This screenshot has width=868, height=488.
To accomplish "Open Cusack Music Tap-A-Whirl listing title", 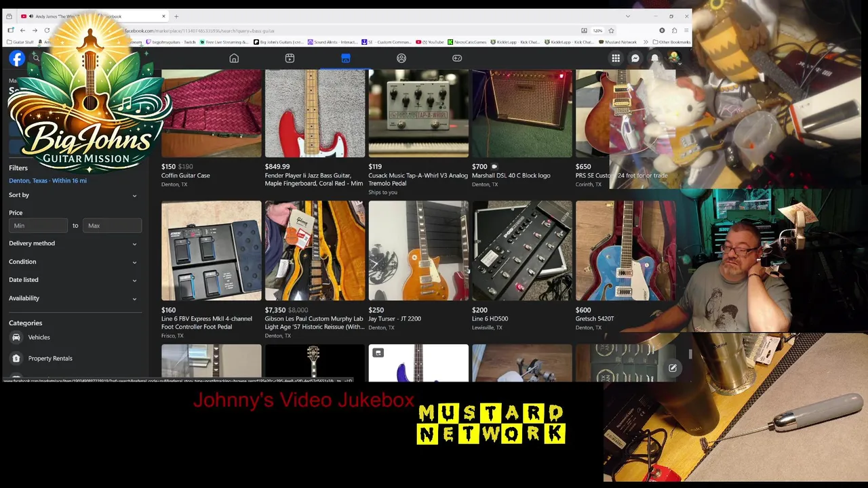I will pyautogui.click(x=418, y=180).
